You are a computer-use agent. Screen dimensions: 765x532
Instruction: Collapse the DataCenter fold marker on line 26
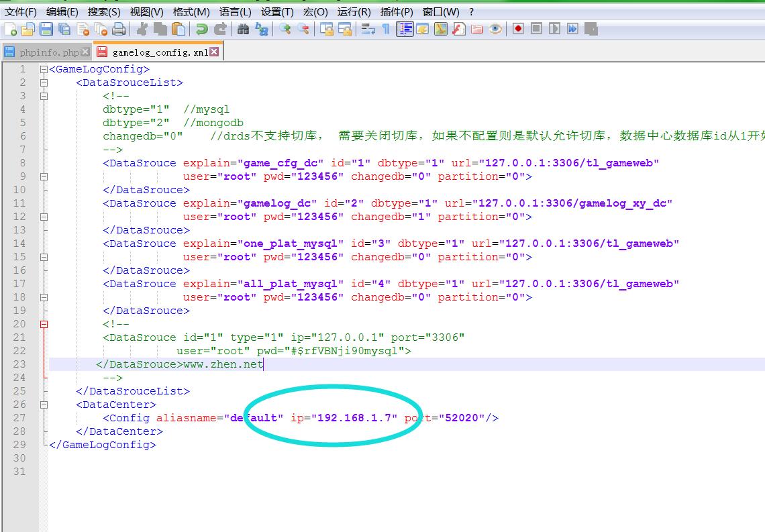tap(44, 405)
